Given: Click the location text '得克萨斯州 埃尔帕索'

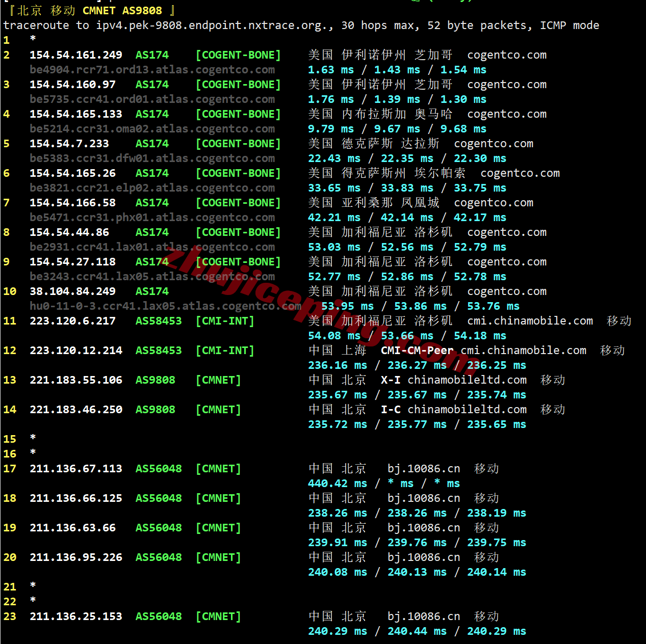Looking at the screenshot, I should [x=404, y=173].
